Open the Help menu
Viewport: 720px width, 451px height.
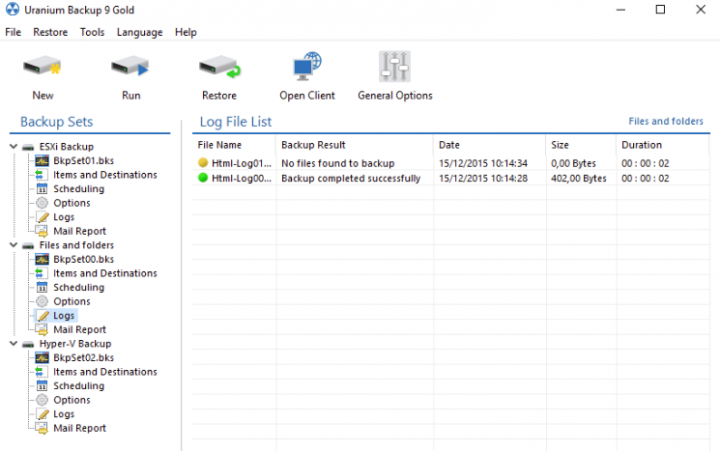186,32
